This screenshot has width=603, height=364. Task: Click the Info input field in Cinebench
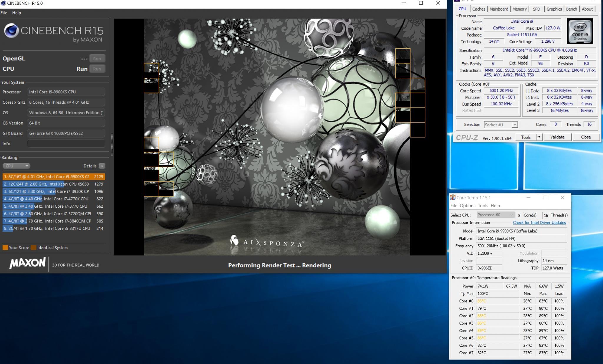66,144
